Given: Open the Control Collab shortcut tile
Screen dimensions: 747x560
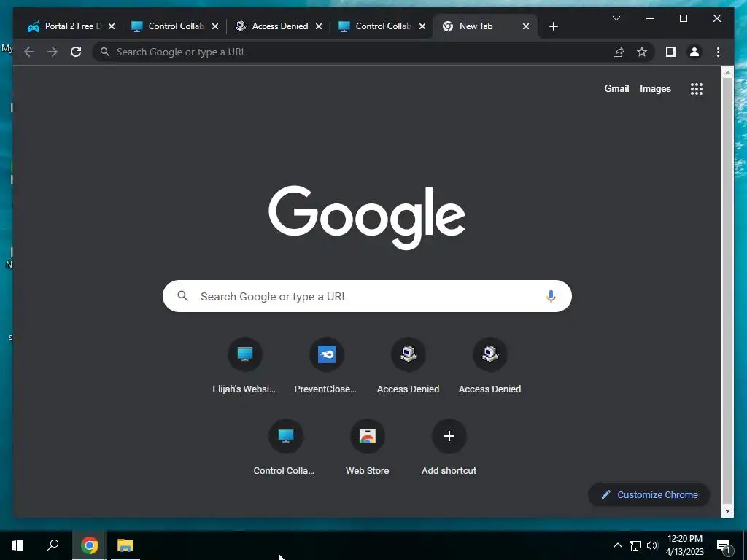Looking at the screenshot, I should click(285, 448).
